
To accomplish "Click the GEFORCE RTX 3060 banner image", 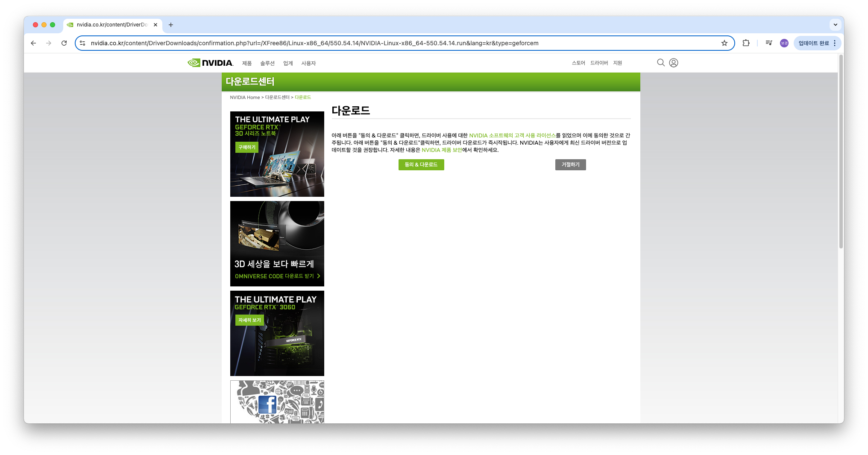I will coord(277,333).
